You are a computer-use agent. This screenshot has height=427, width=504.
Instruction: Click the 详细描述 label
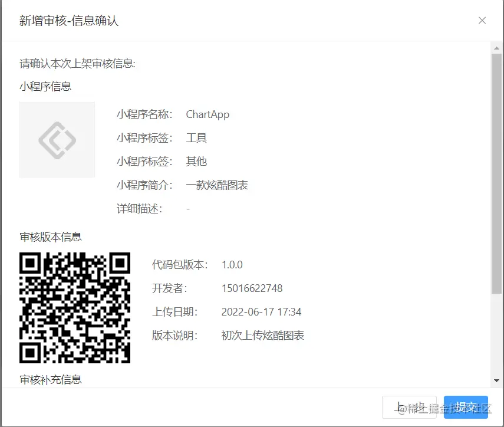tap(140, 209)
